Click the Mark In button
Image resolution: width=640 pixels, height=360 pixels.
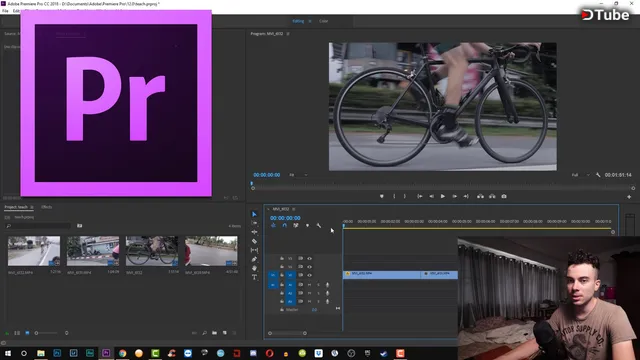point(394,196)
